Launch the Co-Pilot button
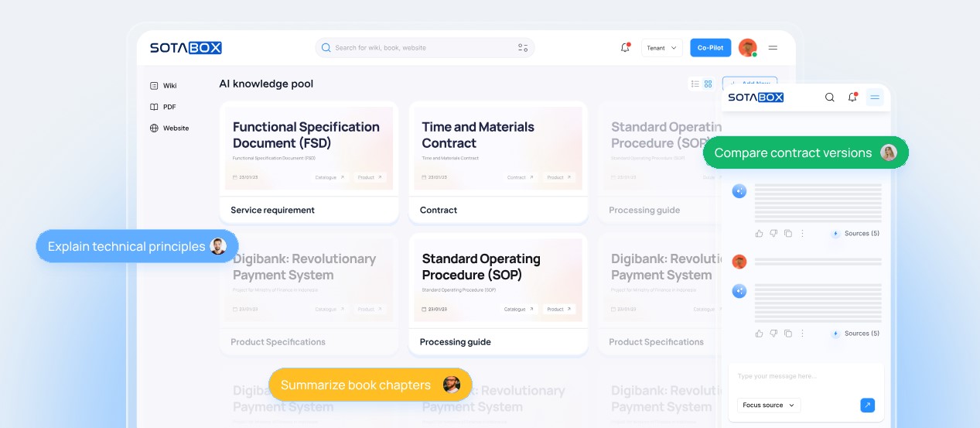The height and width of the screenshot is (428, 980). coord(710,48)
